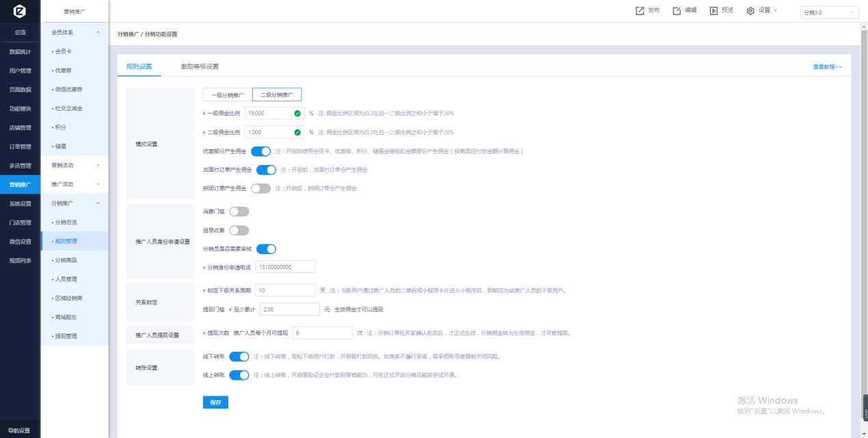Open 分销商品 in the sidebar menu
This screenshot has height=438, width=868.
point(66,260)
